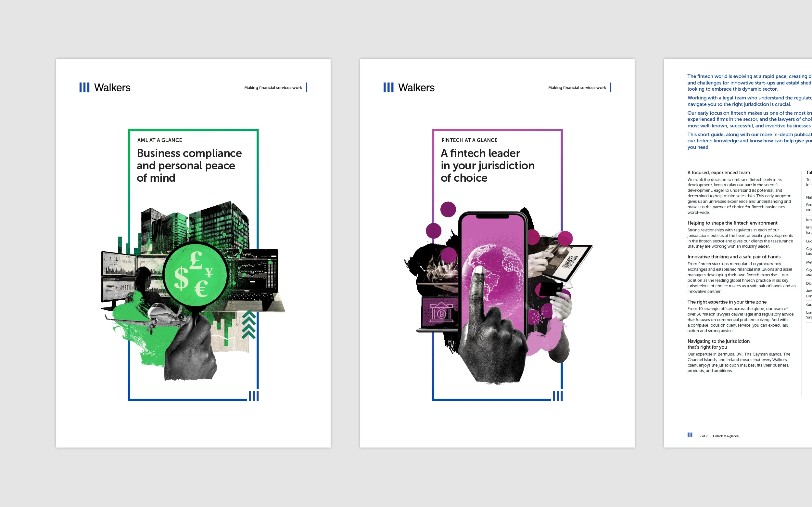This screenshot has width=812, height=507.
Task: Click the tagline on the AML cover
Action: click(273, 88)
